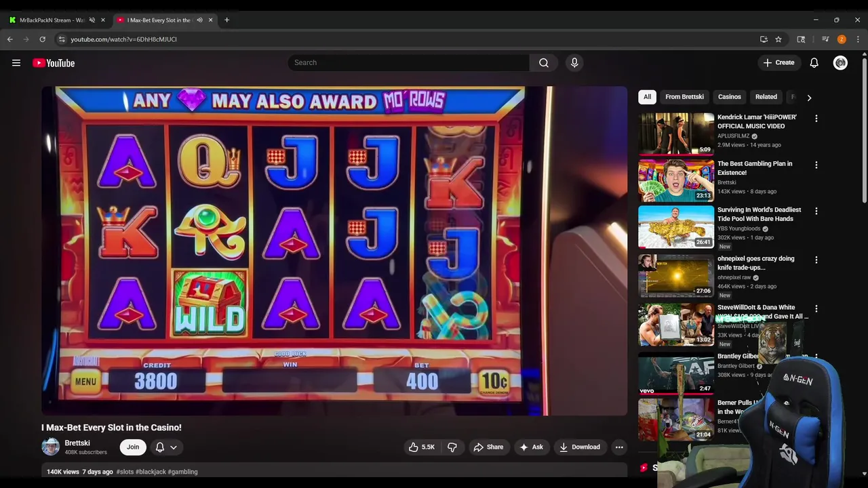Image resolution: width=868 pixels, height=488 pixels.
Task: Click the #slots hashtag
Action: [x=125, y=472]
